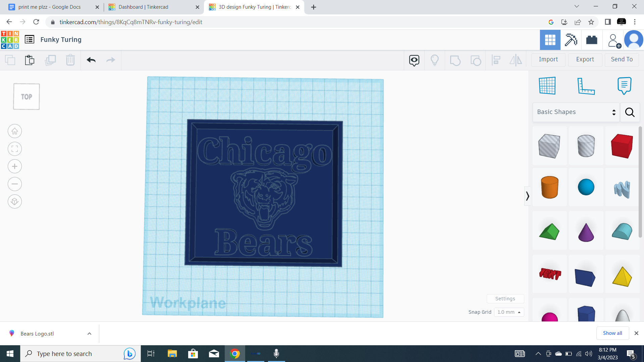Screen dimensions: 644x362
Task: Click the Tinkercad logo
Action: pyautogui.click(x=10, y=40)
